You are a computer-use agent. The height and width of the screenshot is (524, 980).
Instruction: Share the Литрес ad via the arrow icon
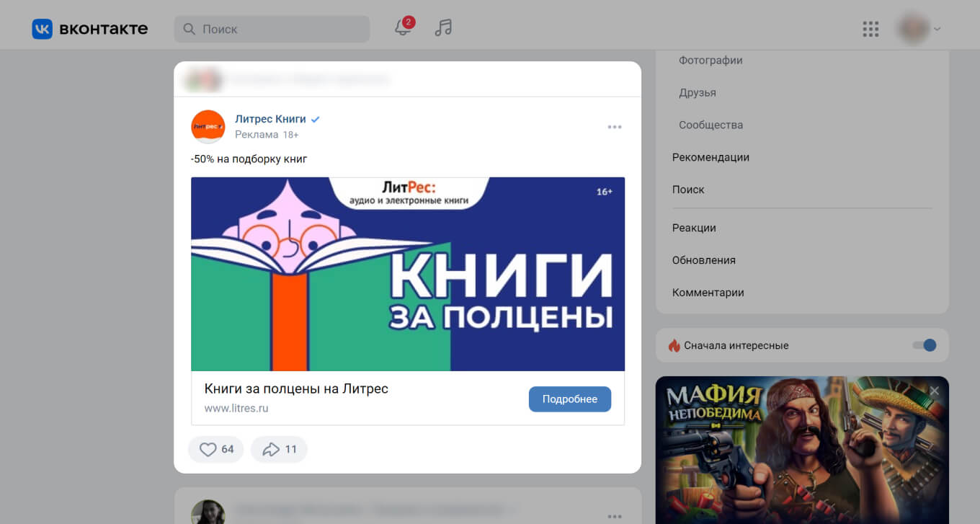pyautogui.click(x=270, y=449)
